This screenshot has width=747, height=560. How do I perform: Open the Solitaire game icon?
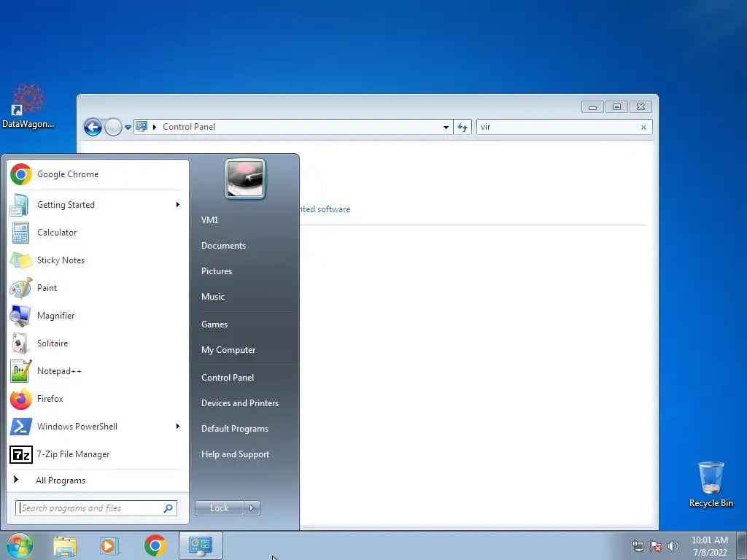[x=20, y=343]
